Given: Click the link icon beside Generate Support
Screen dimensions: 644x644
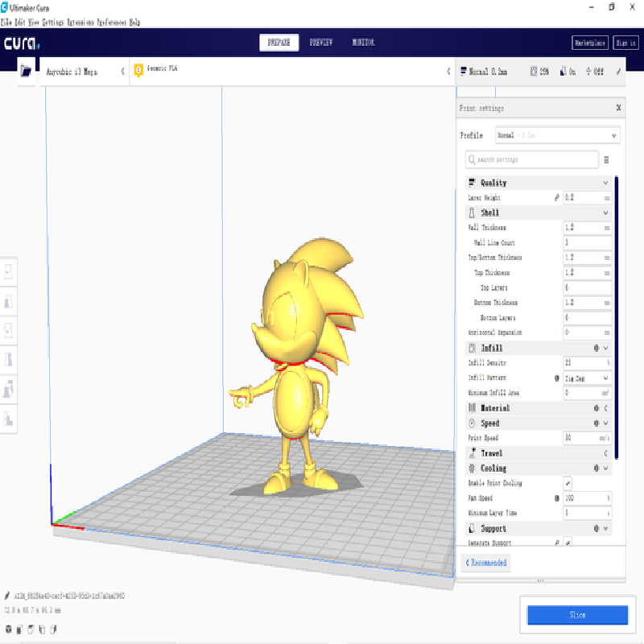Looking at the screenshot, I should (x=556, y=543).
